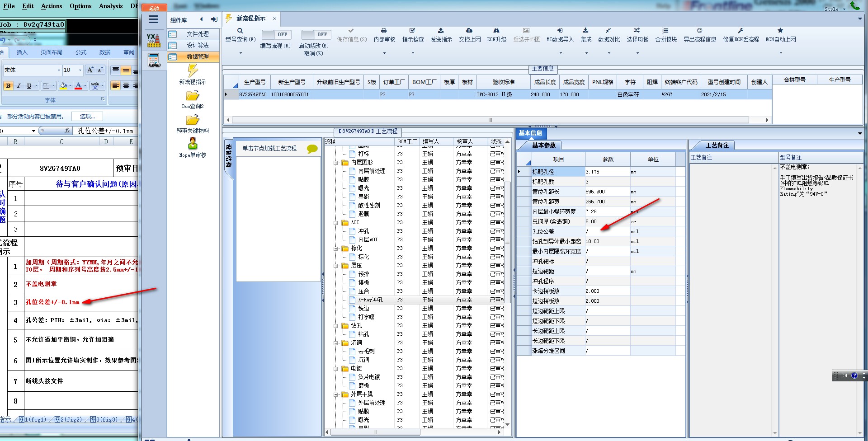Collapse AOI tree node
This screenshot has height=441, width=868.
[336, 223]
